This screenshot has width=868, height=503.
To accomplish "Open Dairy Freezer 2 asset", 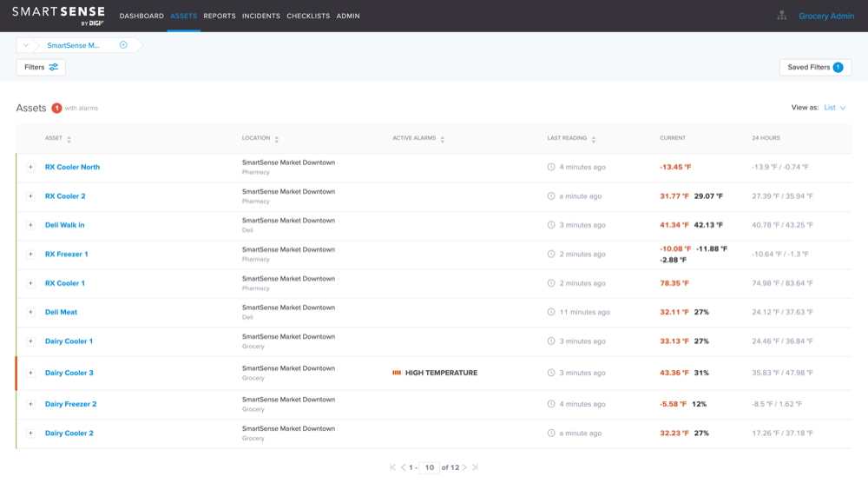I will [71, 404].
